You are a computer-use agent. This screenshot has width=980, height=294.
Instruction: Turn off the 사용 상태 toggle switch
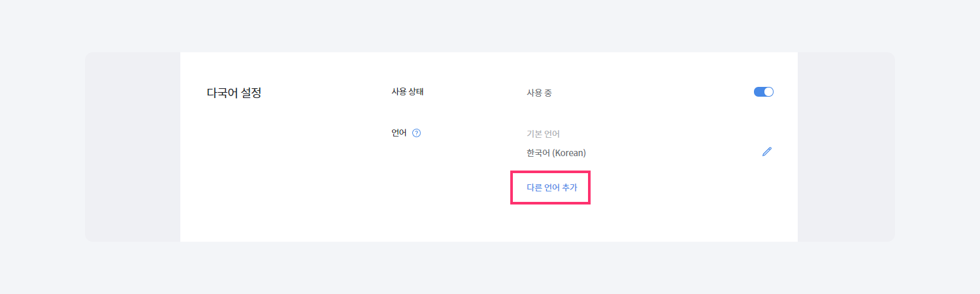point(763,92)
